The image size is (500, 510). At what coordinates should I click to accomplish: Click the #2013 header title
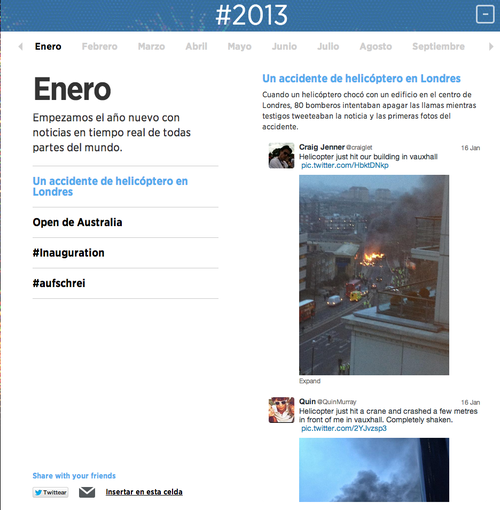click(251, 15)
